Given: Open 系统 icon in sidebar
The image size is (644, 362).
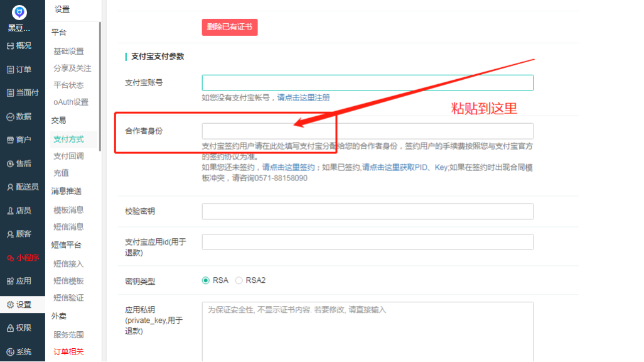Looking at the screenshot, I should click(x=10, y=352).
